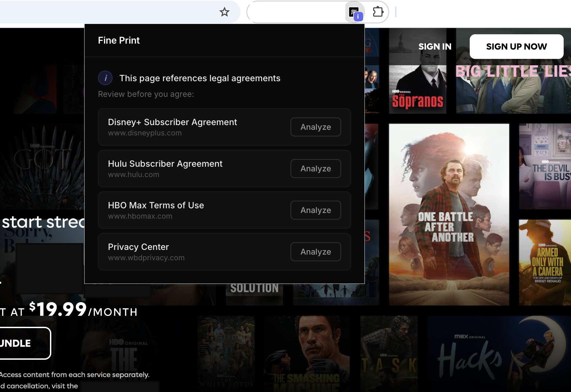Click the Fine Print popup heading

(119, 40)
